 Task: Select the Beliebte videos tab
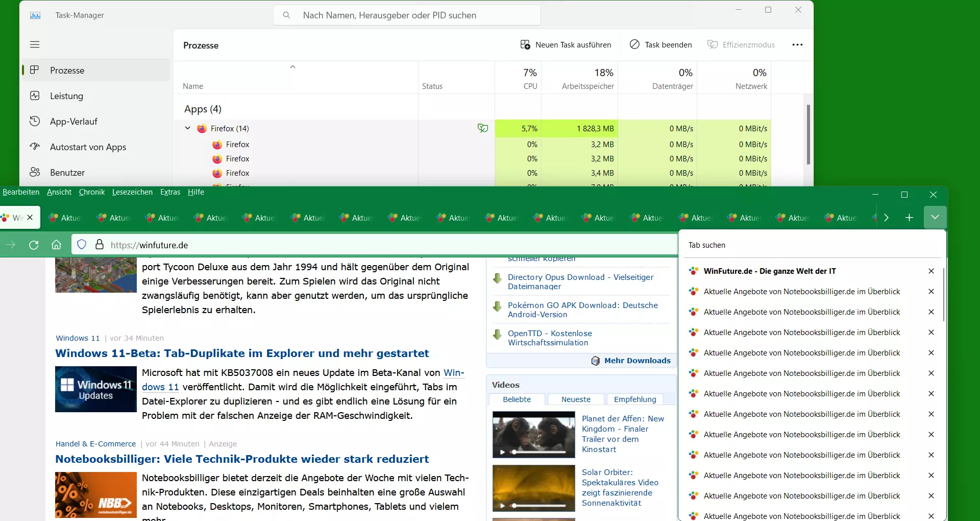[x=517, y=399]
